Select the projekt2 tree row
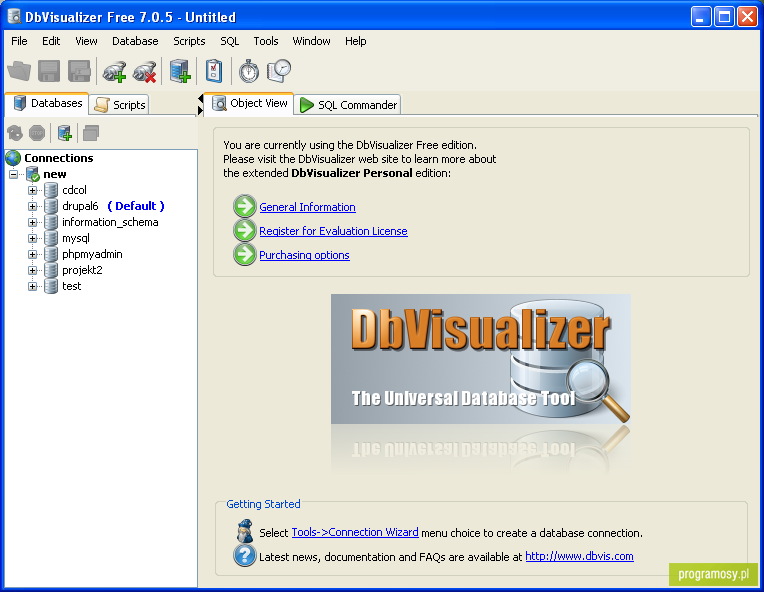 pyautogui.click(x=82, y=270)
